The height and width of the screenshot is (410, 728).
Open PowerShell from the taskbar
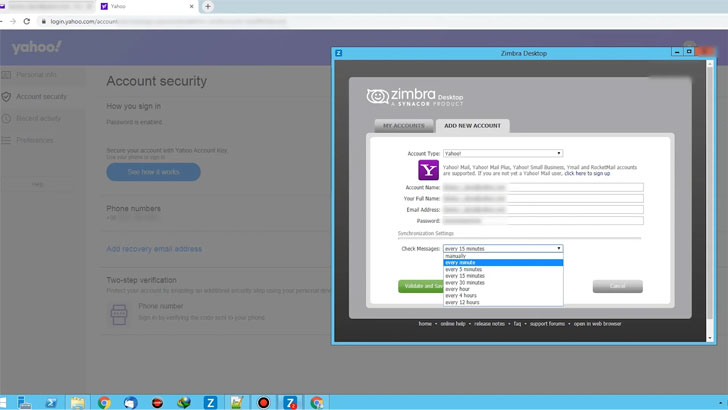(51, 403)
